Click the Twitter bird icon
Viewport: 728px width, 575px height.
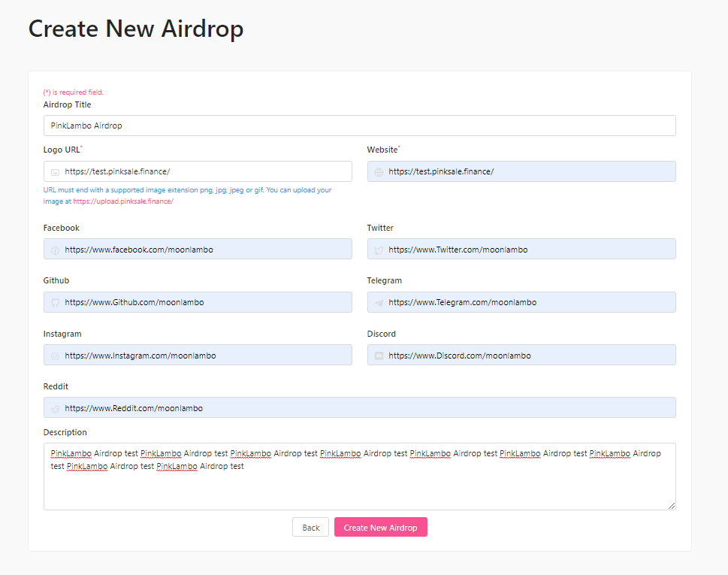point(379,250)
